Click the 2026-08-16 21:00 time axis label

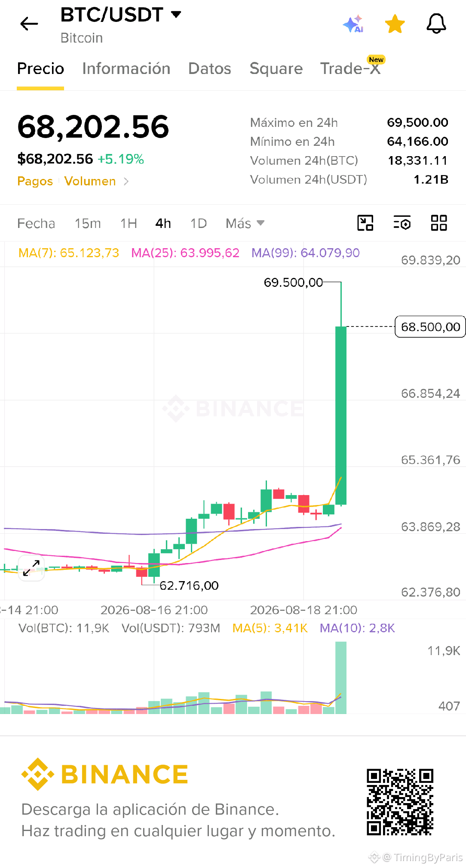[154, 610]
